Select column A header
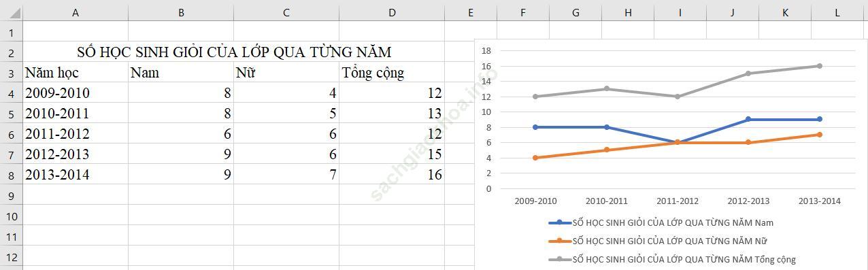The image size is (868, 270). click(x=75, y=12)
